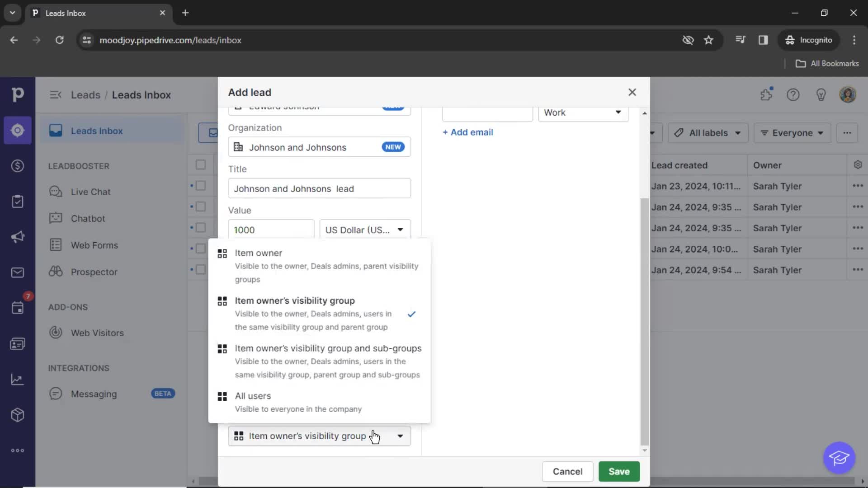
Task: Scroll down the Add lead dialog
Action: [644, 450]
